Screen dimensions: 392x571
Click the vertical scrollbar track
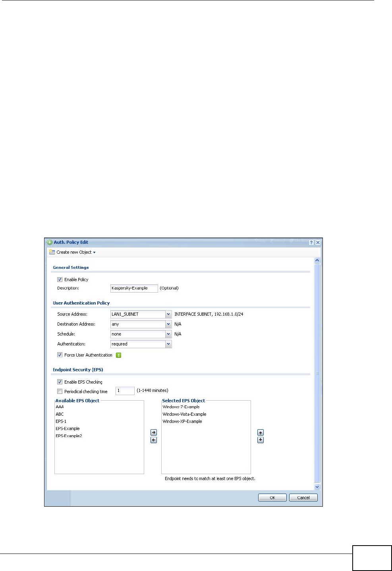(x=317, y=373)
